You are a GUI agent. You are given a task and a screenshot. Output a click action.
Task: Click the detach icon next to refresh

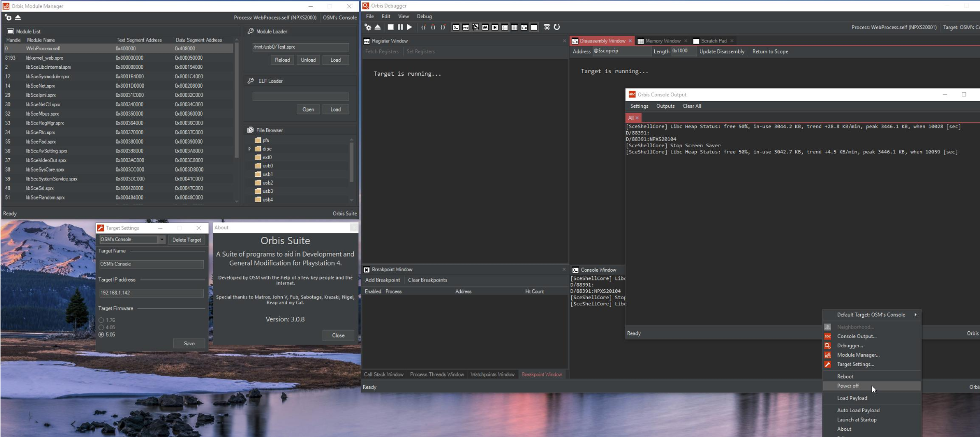(x=547, y=27)
